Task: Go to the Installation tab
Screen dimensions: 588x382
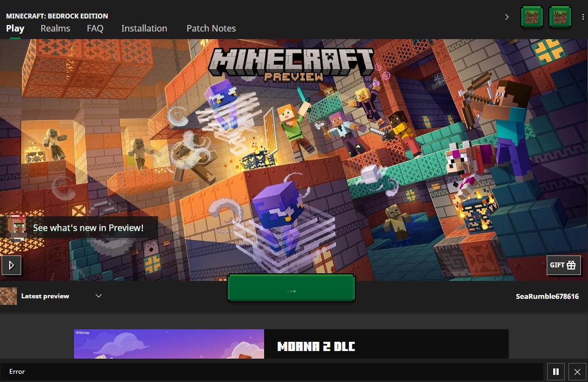Action: (144, 28)
